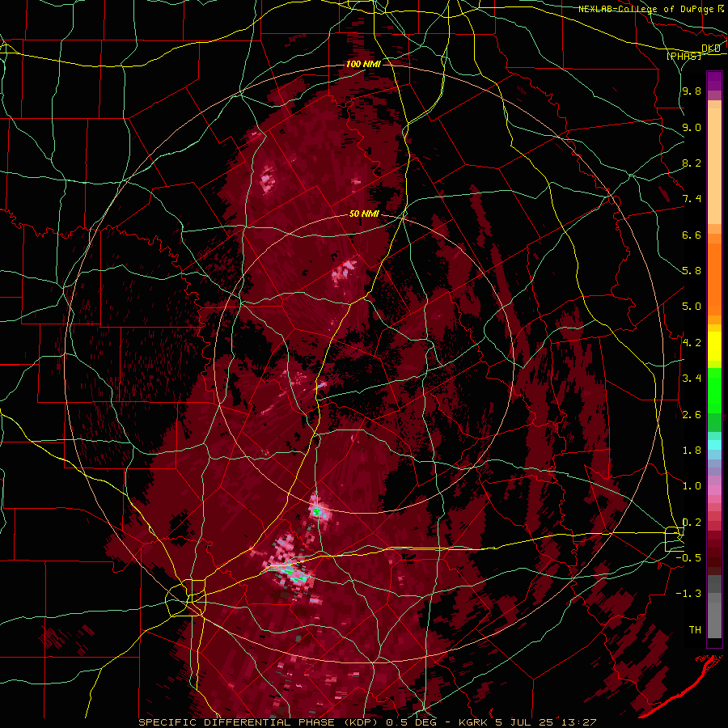The image size is (728, 728).
Task: Click the orange segment of the color bar
Action: point(714,278)
